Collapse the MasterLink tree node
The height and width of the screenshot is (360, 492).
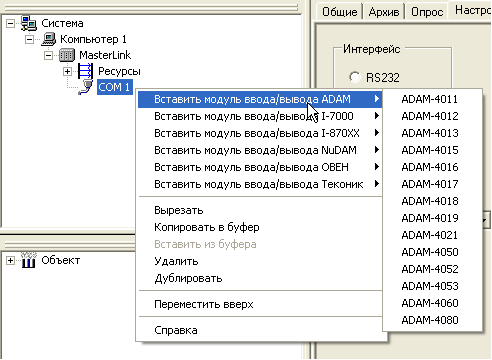(48, 55)
